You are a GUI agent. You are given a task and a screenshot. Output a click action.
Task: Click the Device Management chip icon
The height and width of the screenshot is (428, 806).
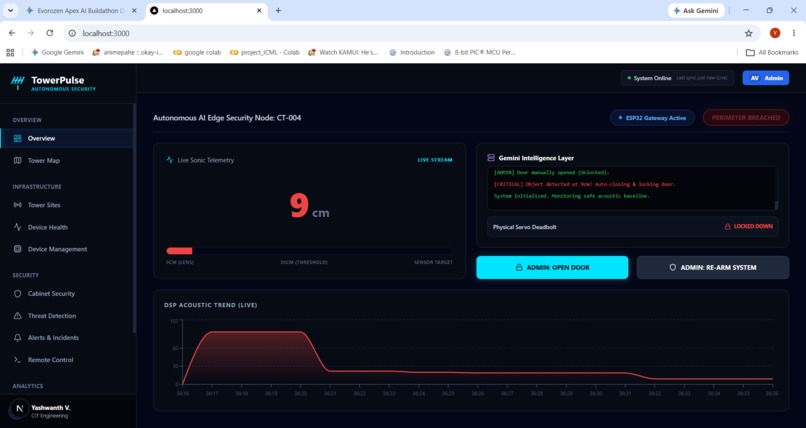tap(17, 249)
